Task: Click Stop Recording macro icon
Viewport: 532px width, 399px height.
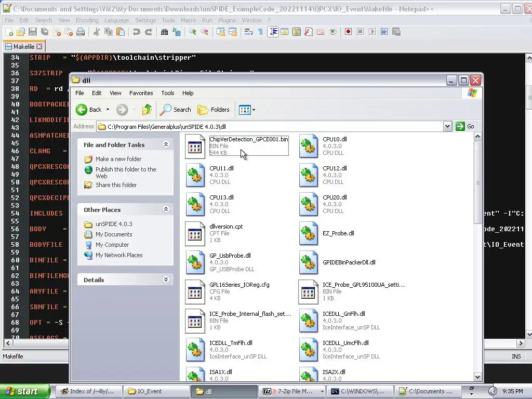Action: click(x=361, y=32)
